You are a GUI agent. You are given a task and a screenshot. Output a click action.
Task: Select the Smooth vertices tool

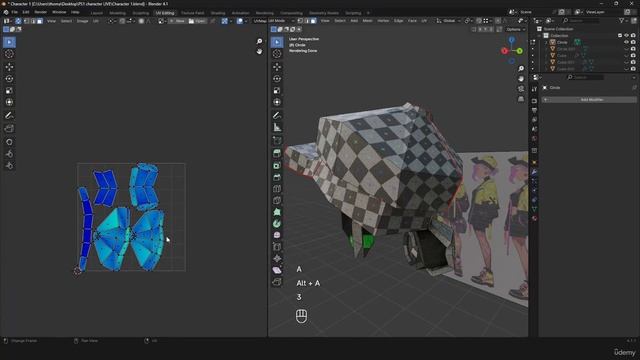pos(277,235)
